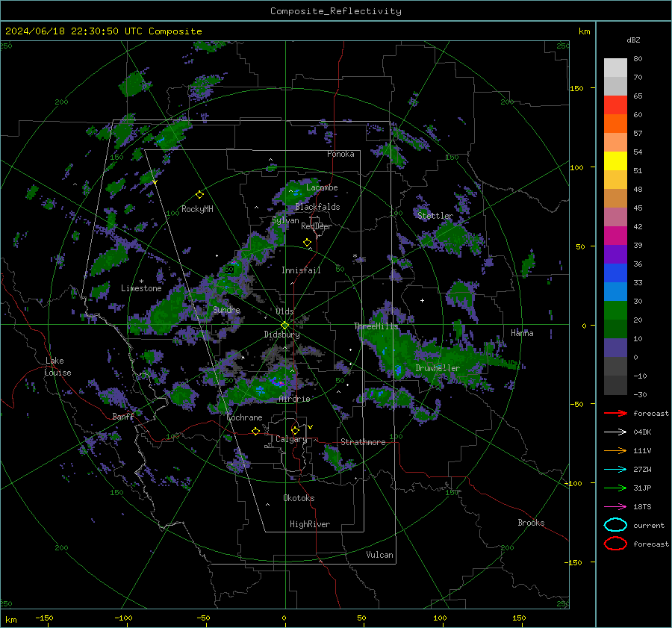This screenshot has width=672, height=628.
Task: Pick the light gray 80 dBZ swatch
Action: tap(615, 67)
